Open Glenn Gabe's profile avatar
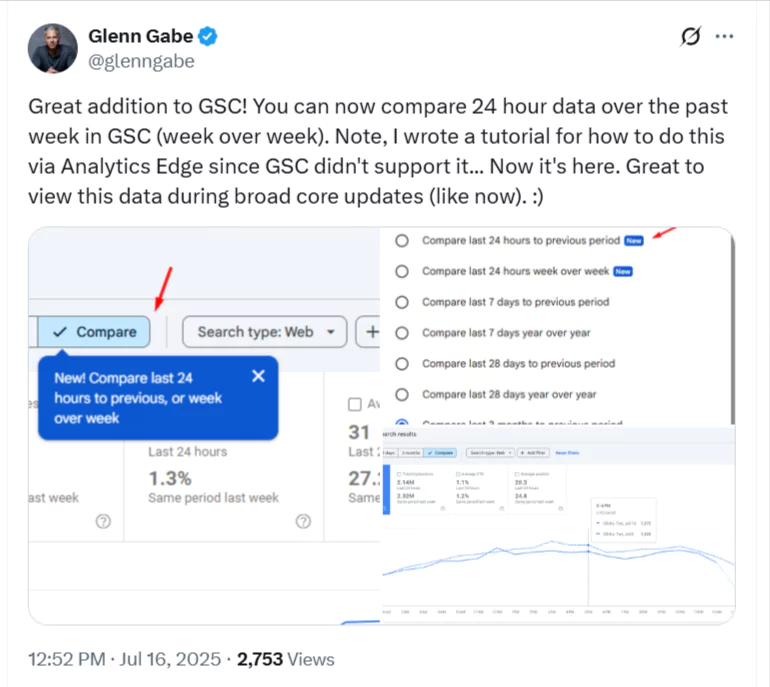The image size is (770, 687). [53, 49]
